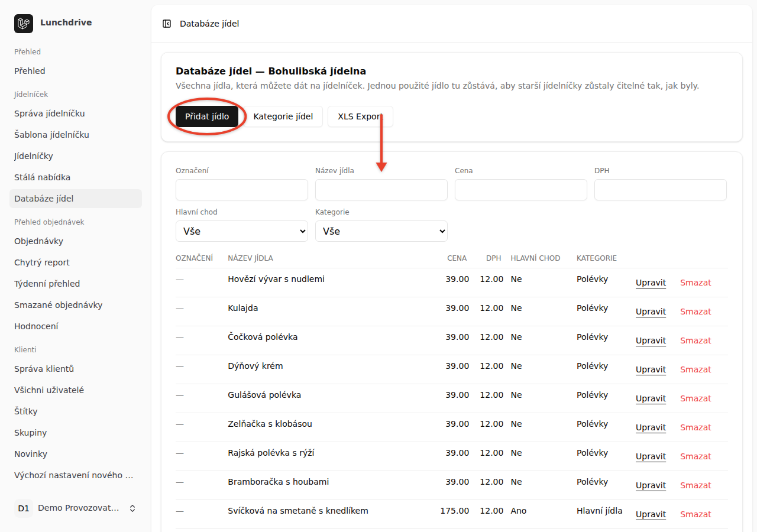Delete Svíčková na smetaně s knedlíkem
Viewport: 757px width, 532px height.
tap(695, 514)
